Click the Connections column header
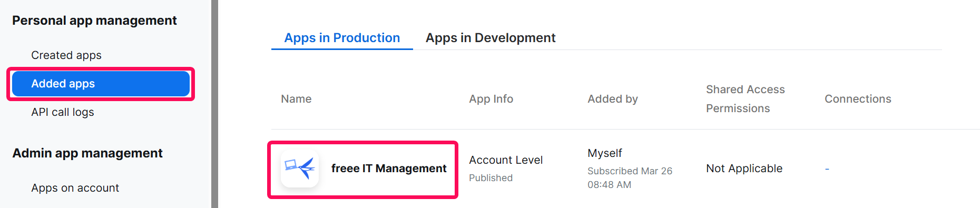This screenshot has width=980, height=208. (858, 99)
